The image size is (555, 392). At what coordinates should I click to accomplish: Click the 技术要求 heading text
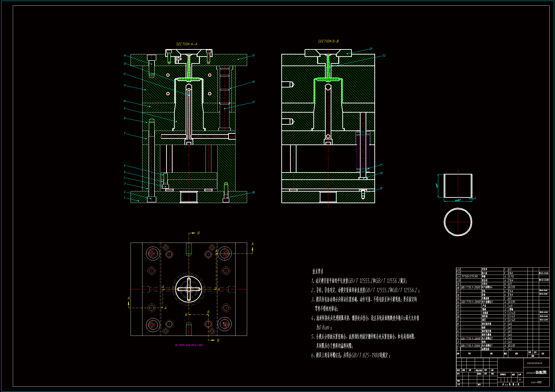318,272
